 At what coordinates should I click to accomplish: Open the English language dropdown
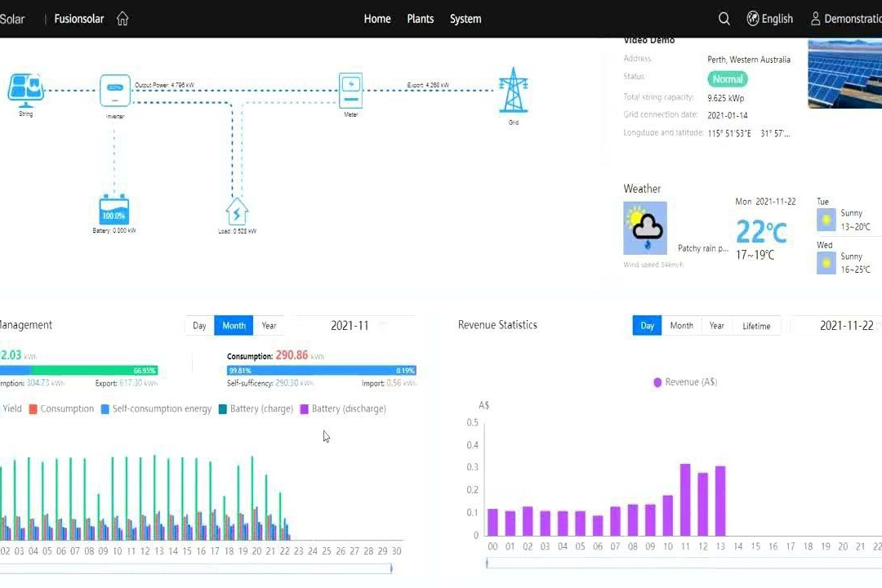[769, 19]
